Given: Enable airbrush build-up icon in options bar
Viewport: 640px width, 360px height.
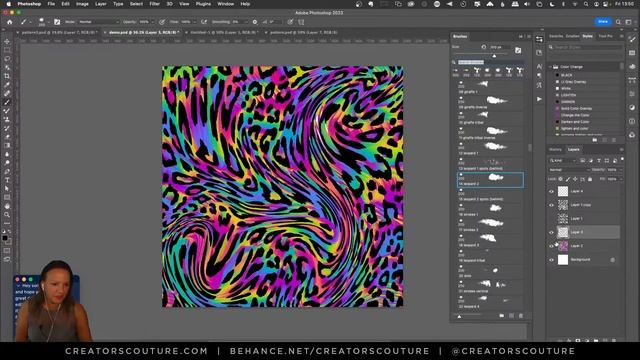Looking at the screenshot, I should pyautogui.click(x=204, y=22).
